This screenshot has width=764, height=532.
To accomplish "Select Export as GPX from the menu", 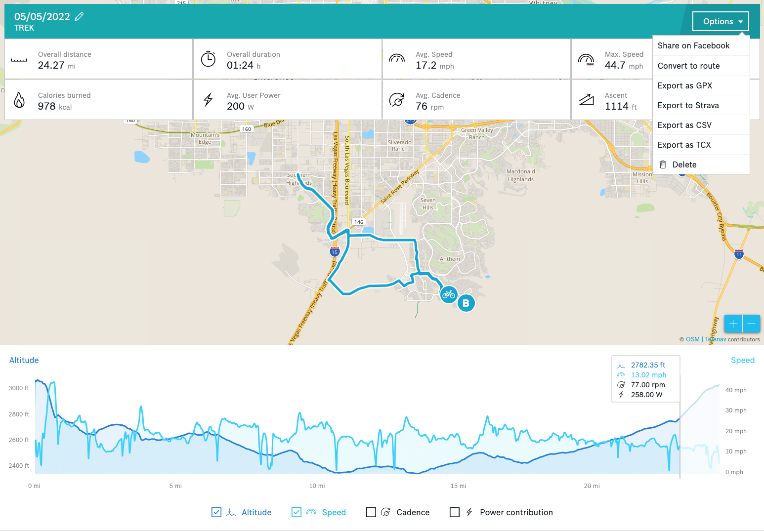I will coord(685,85).
